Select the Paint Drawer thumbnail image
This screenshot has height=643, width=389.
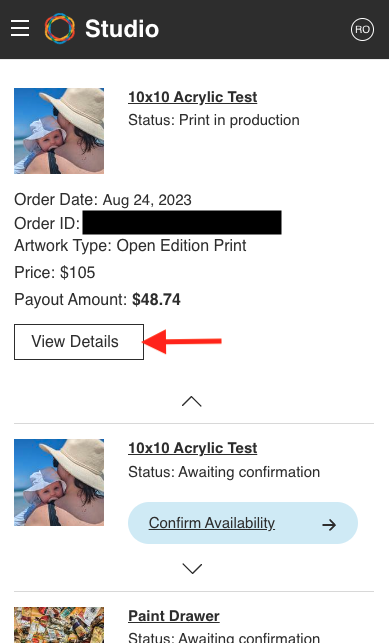(x=59, y=625)
